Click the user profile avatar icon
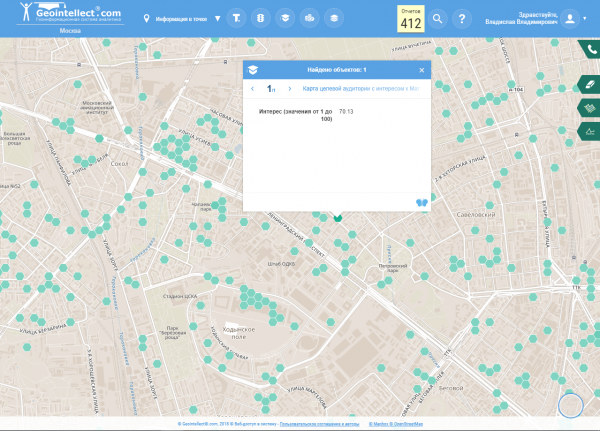Screen dimensions: 600x431 570,19
